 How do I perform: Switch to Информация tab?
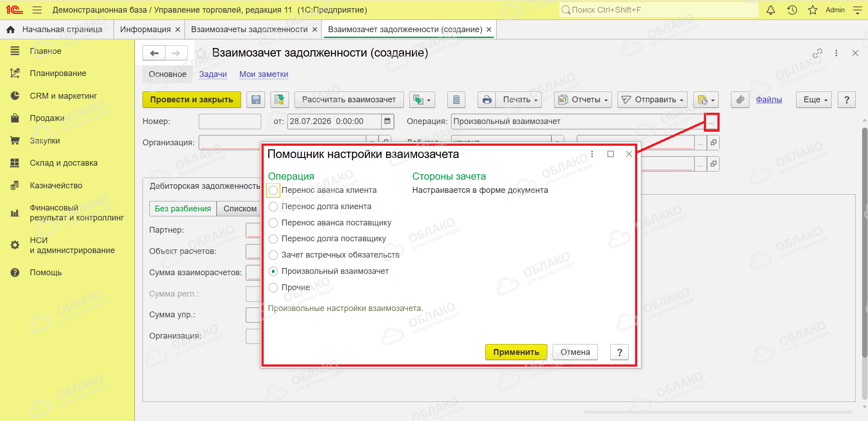point(145,29)
